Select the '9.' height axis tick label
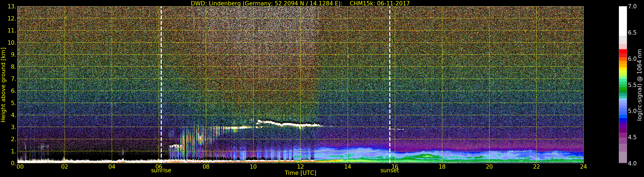 (x=13, y=55)
